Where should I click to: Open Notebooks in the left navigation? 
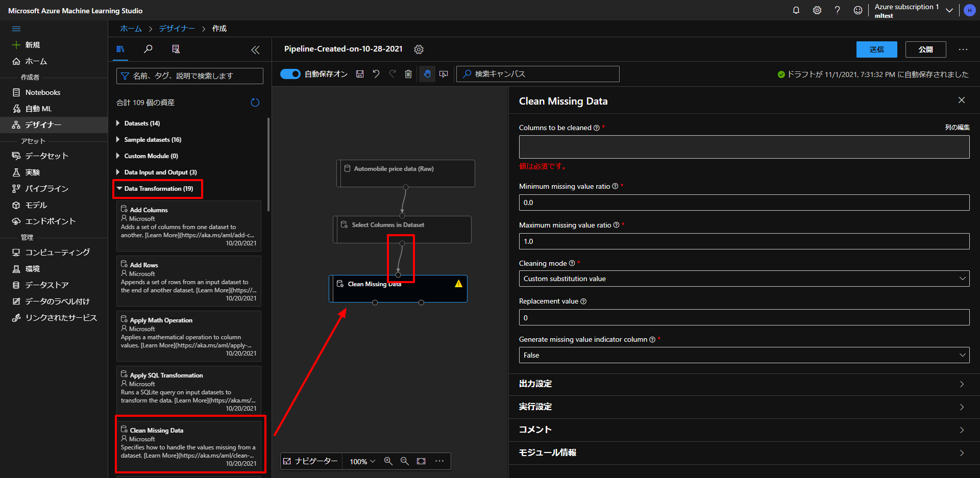pos(43,92)
